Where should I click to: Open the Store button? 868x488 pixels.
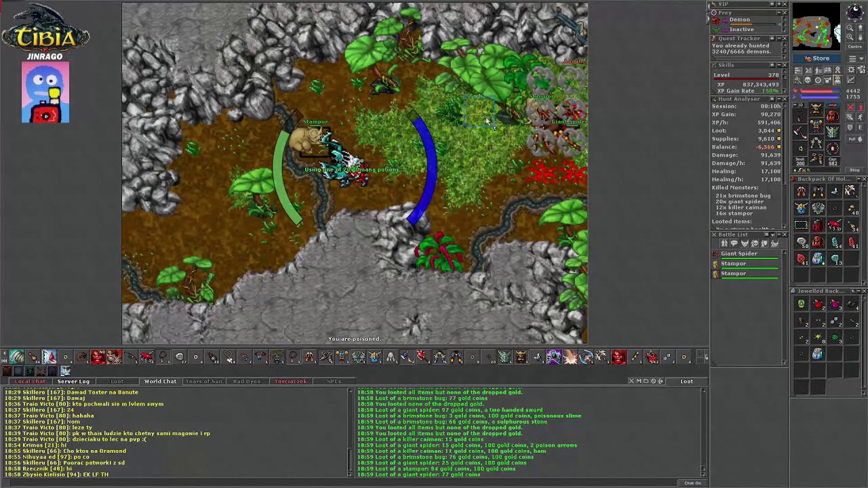816,58
